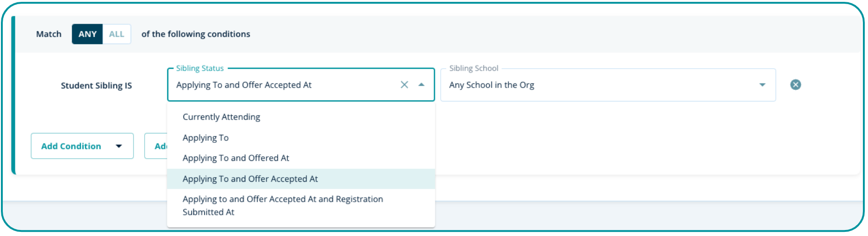The width and height of the screenshot is (868, 236).
Task: Click the "Sibling Status" field label
Action: click(x=200, y=69)
